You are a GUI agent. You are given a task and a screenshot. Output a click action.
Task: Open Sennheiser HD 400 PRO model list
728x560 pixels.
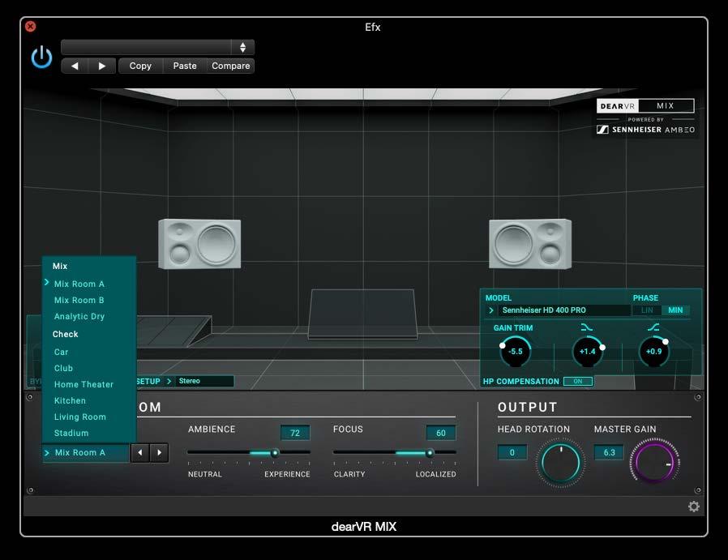[x=563, y=310]
